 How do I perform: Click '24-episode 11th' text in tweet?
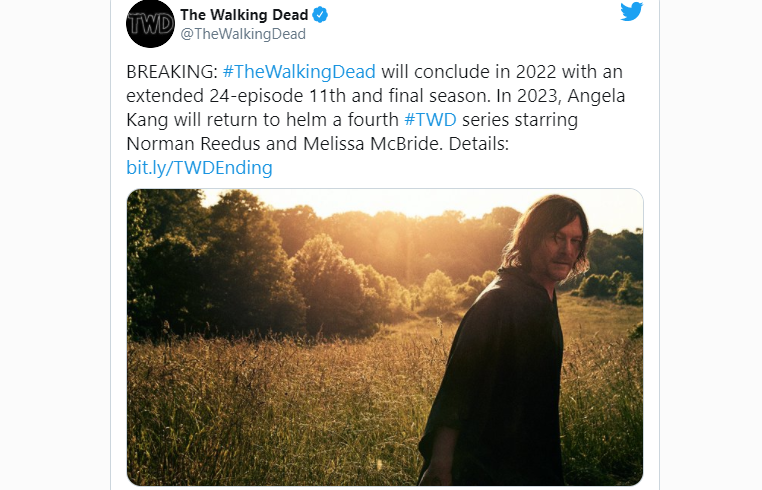277,95
